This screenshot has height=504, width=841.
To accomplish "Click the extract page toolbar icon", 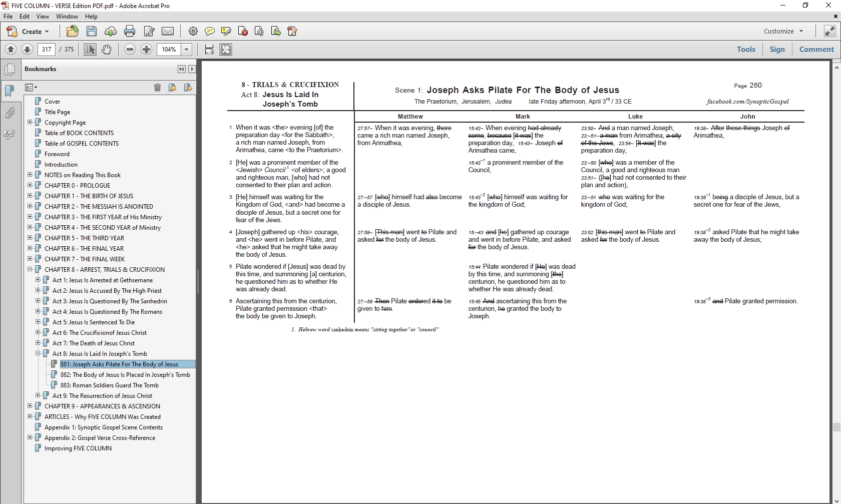I will tap(259, 32).
